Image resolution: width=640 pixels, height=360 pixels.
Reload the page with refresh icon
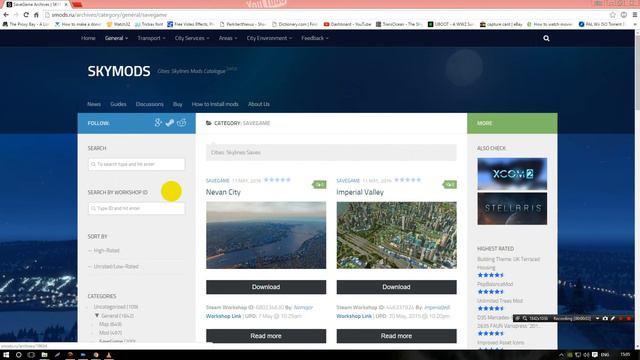click(x=26, y=15)
